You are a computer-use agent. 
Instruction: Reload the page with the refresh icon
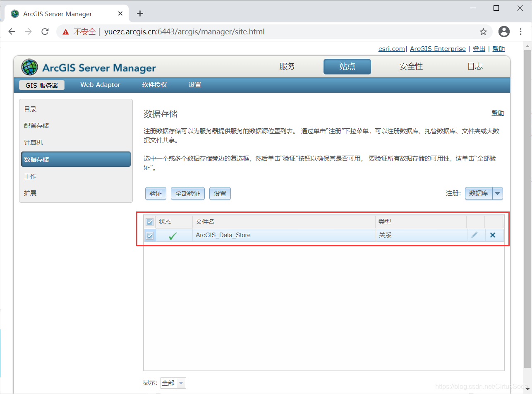tap(46, 31)
